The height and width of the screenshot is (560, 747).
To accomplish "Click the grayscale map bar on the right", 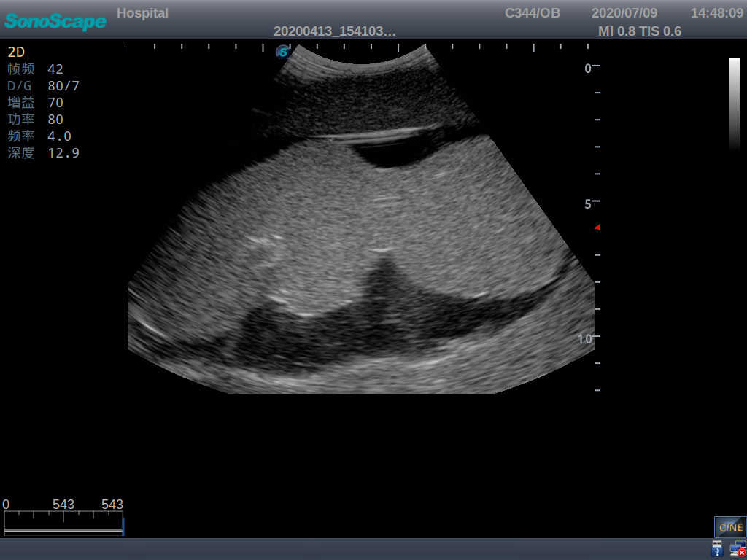I will click(734, 102).
